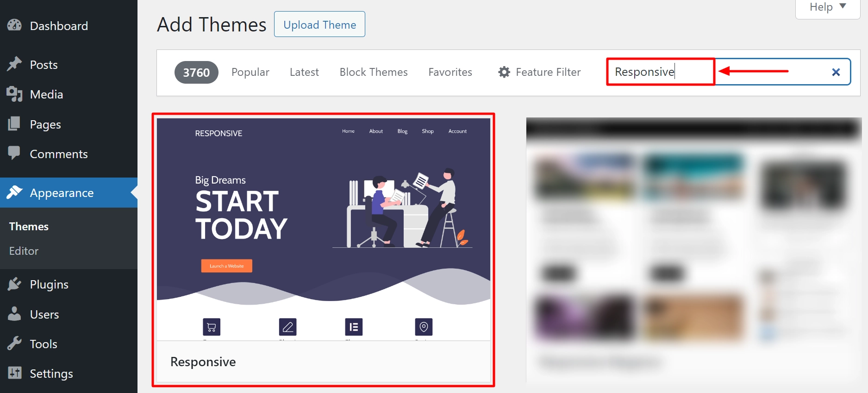Click the pencil edit icon in theme preview

click(288, 327)
